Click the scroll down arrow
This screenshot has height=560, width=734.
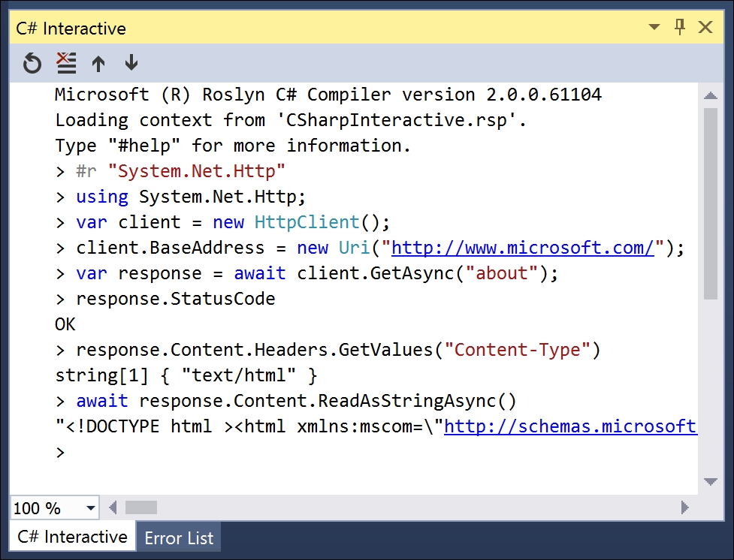tap(711, 481)
